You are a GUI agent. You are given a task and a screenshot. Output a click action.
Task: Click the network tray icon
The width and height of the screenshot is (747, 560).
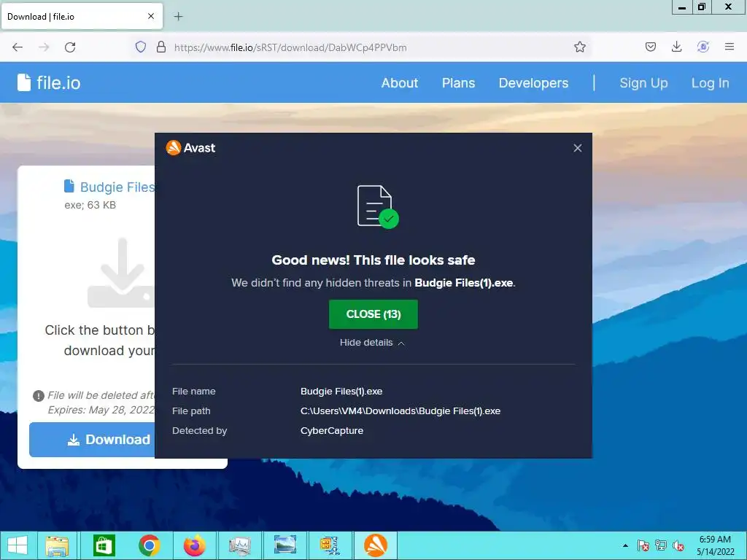coord(661,545)
